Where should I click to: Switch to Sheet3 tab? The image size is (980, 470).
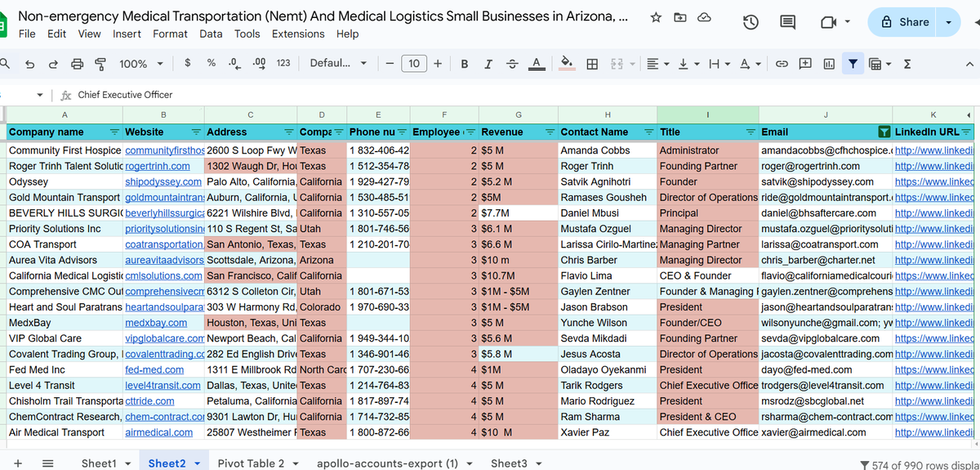point(509,463)
